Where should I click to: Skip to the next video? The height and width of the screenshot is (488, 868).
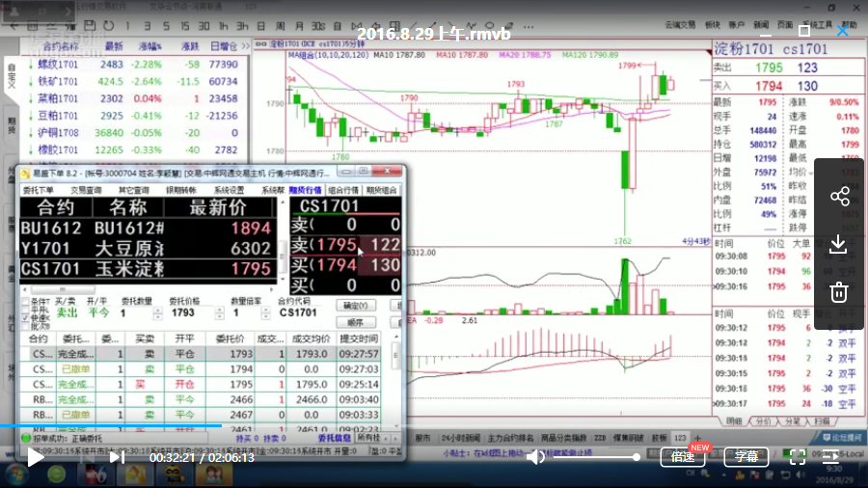(x=117, y=457)
